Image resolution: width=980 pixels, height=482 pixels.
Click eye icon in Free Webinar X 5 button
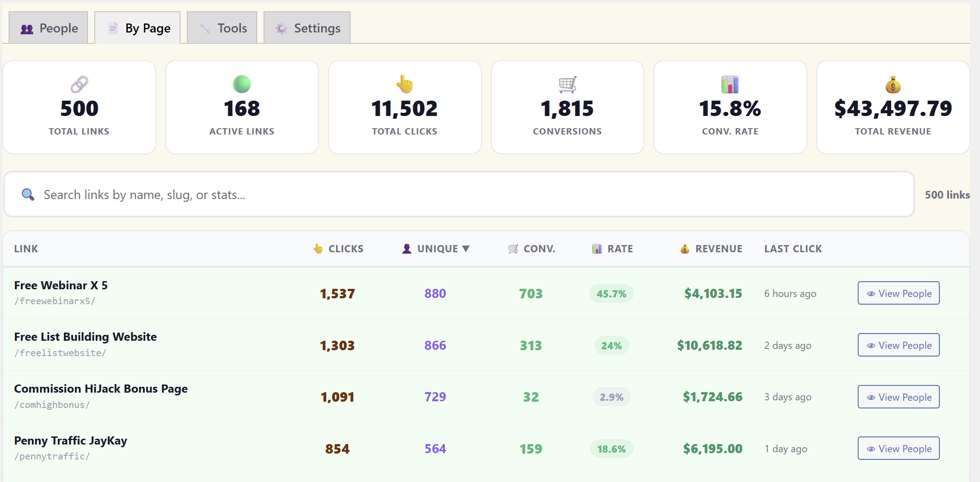871,294
